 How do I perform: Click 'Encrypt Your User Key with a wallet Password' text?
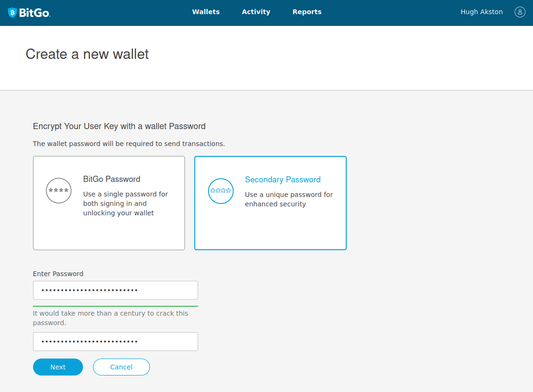point(119,126)
